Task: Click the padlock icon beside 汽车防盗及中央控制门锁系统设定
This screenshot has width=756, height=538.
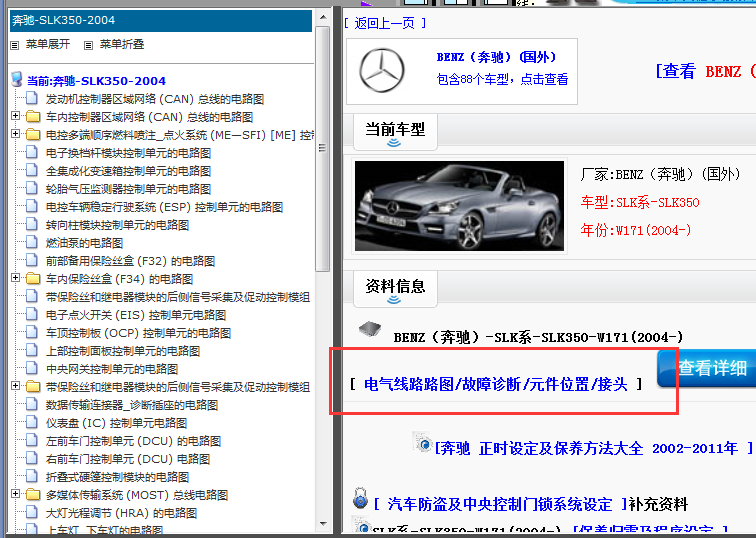Action: click(360, 498)
